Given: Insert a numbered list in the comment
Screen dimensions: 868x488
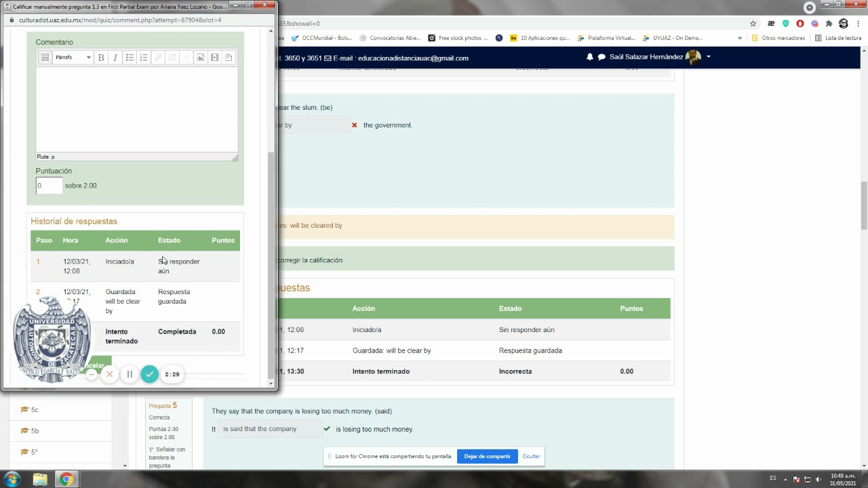Looking at the screenshot, I should 144,58.
